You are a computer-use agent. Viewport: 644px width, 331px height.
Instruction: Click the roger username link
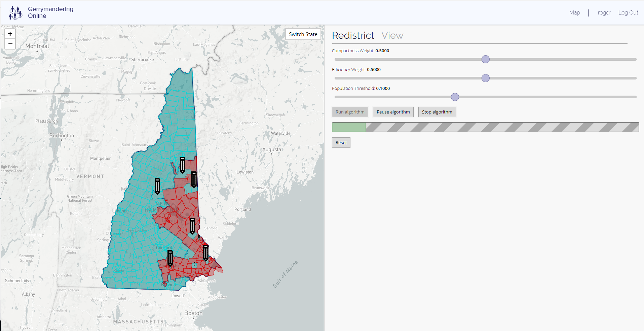point(604,13)
